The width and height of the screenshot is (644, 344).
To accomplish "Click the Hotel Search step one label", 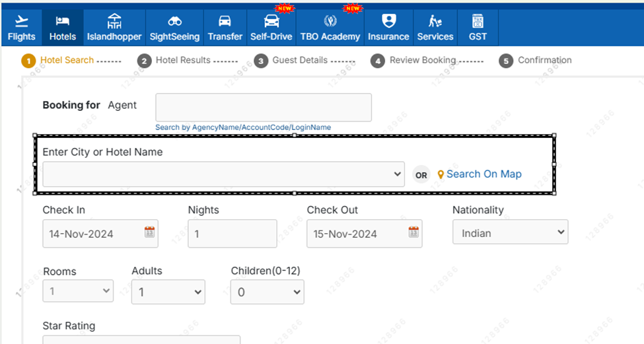I will (x=67, y=60).
